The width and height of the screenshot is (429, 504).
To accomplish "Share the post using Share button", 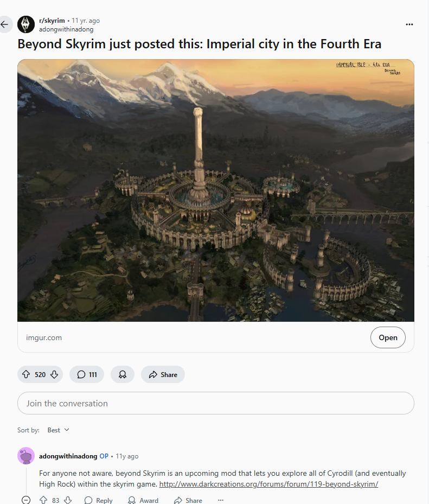I will pos(163,374).
